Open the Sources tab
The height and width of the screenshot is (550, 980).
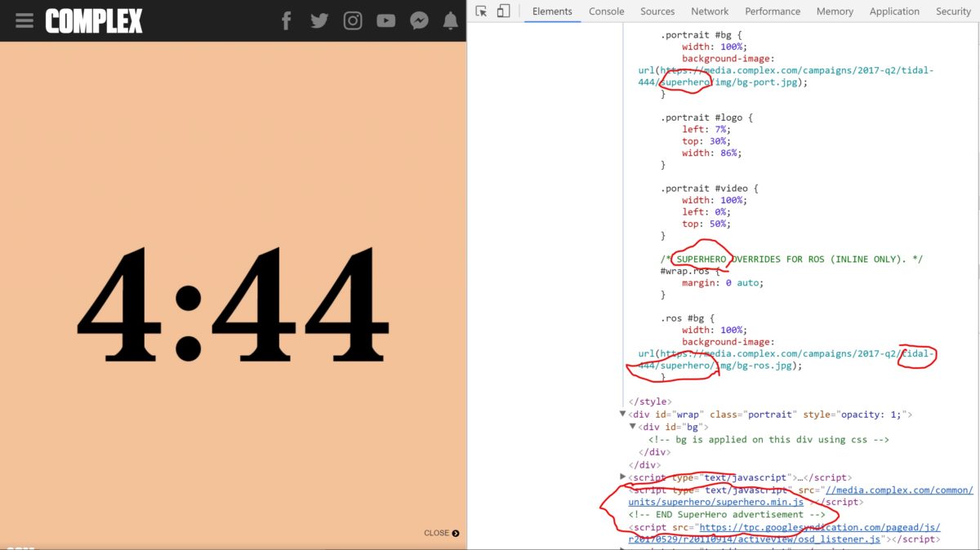coord(657,11)
